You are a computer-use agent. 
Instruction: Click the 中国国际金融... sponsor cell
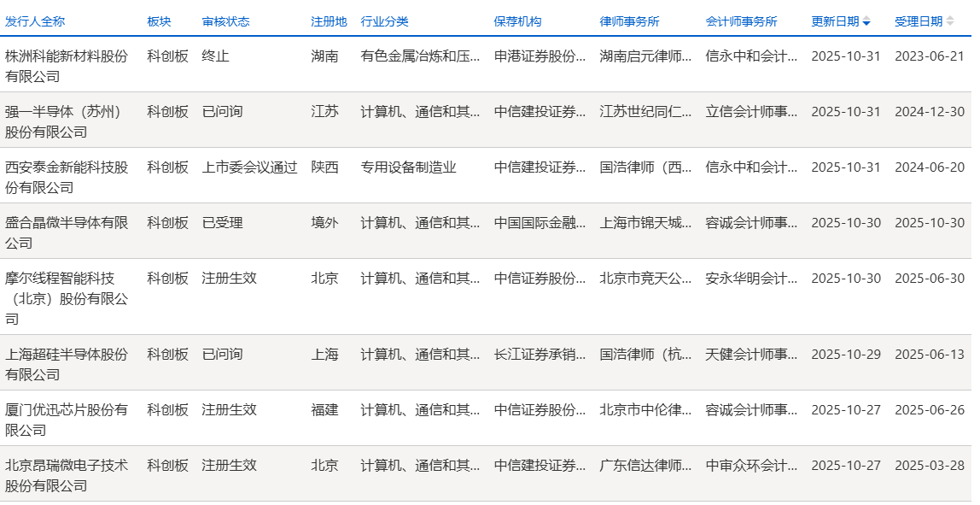tap(540, 223)
